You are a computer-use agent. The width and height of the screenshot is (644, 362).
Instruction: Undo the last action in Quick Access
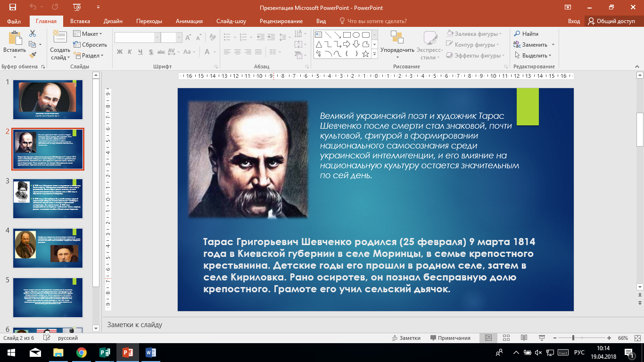coord(33,8)
